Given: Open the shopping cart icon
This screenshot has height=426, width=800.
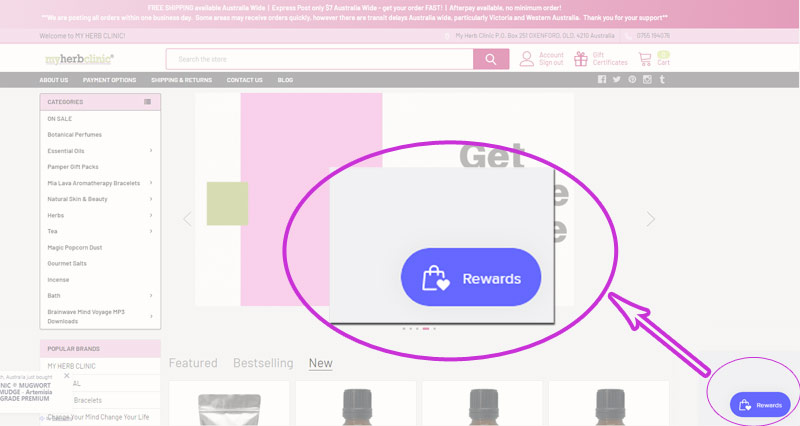Looking at the screenshot, I should pyautogui.click(x=646, y=59).
